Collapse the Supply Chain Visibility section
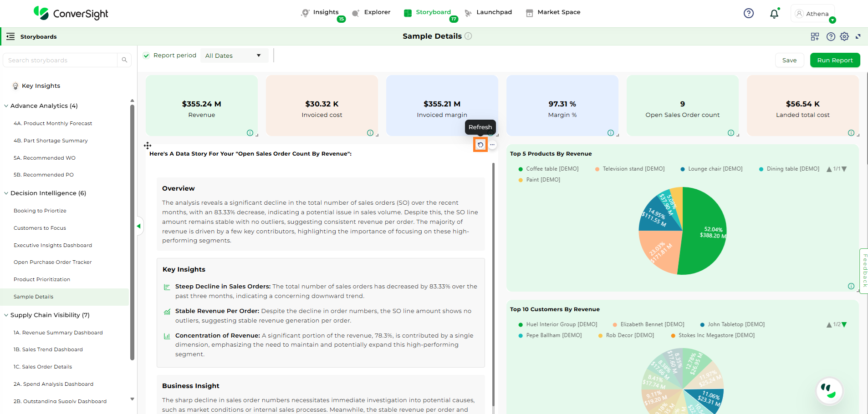Image resolution: width=868 pixels, height=414 pixels. point(6,315)
